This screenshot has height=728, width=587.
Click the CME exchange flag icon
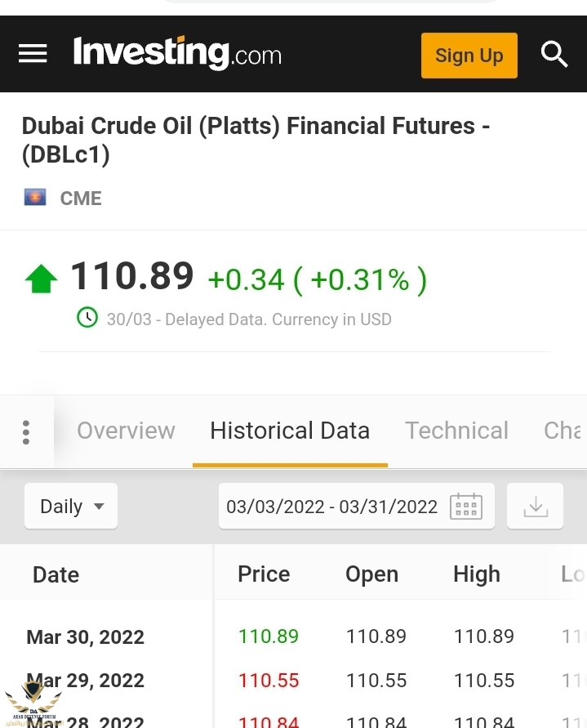pos(35,197)
